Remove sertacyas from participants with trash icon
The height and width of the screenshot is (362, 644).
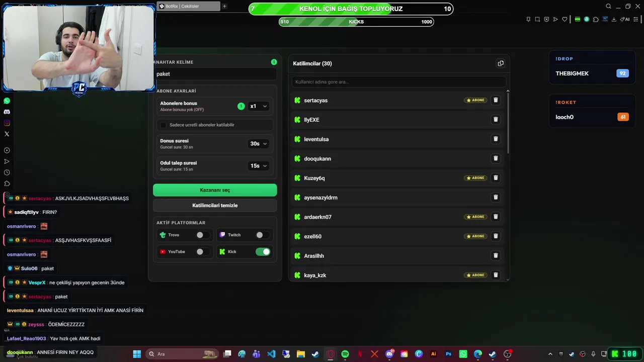pos(496,100)
